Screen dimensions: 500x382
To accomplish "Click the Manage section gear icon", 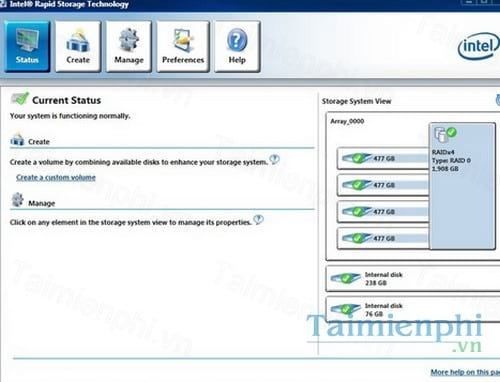I will (x=18, y=200).
